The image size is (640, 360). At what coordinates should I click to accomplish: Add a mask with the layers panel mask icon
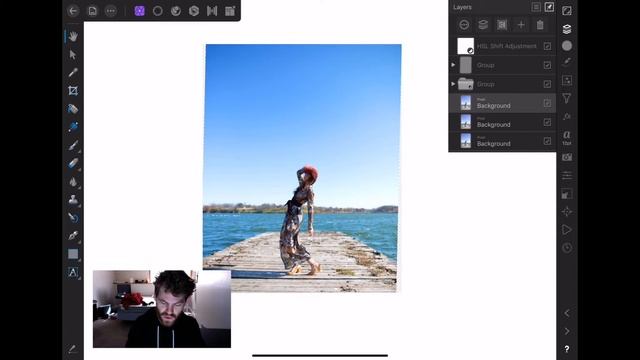(464, 25)
